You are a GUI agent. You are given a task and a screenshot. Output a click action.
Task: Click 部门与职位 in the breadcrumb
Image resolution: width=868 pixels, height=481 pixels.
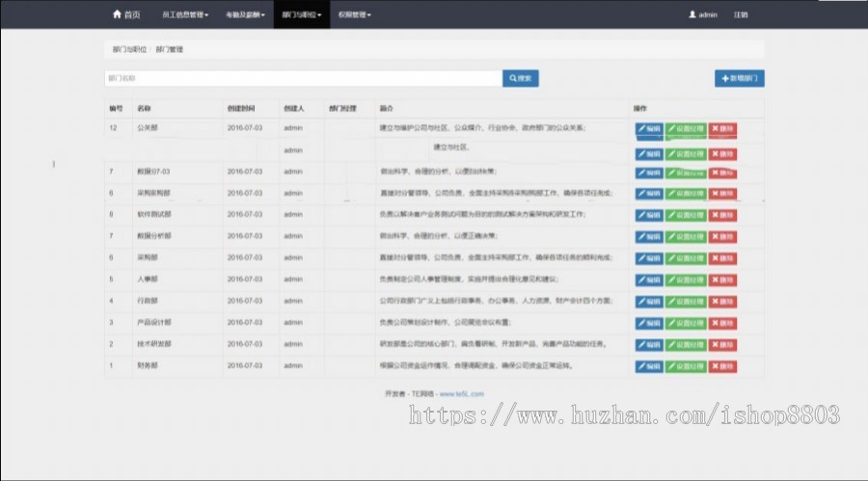(x=129, y=49)
